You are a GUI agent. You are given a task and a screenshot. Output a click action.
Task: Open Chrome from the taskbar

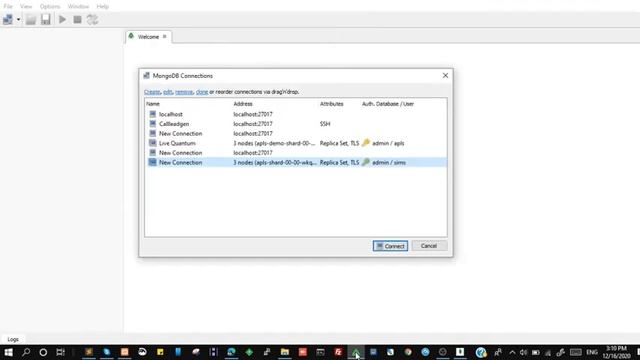pos(408,352)
